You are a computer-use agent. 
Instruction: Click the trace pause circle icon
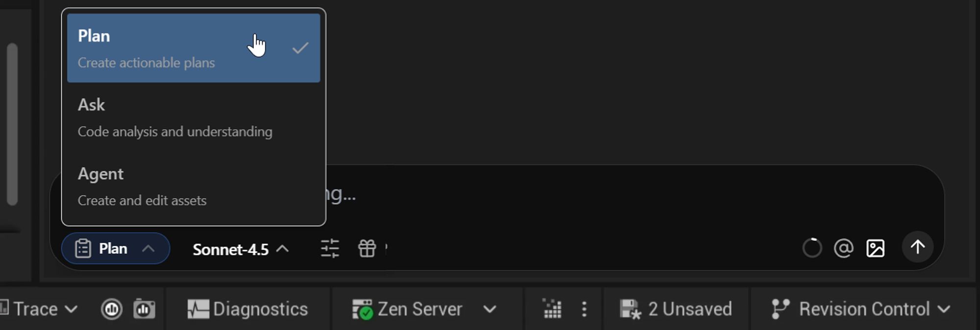coord(112,309)
